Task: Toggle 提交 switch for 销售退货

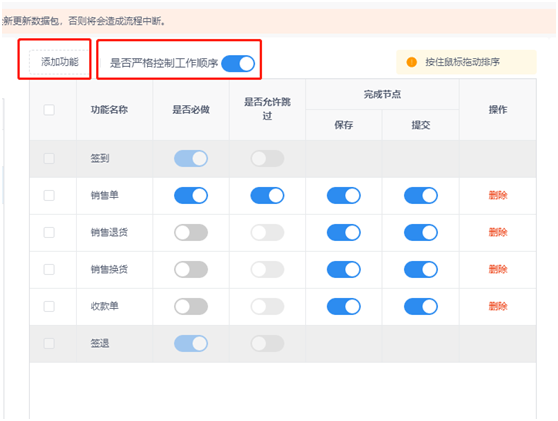Action: [421, 232]
